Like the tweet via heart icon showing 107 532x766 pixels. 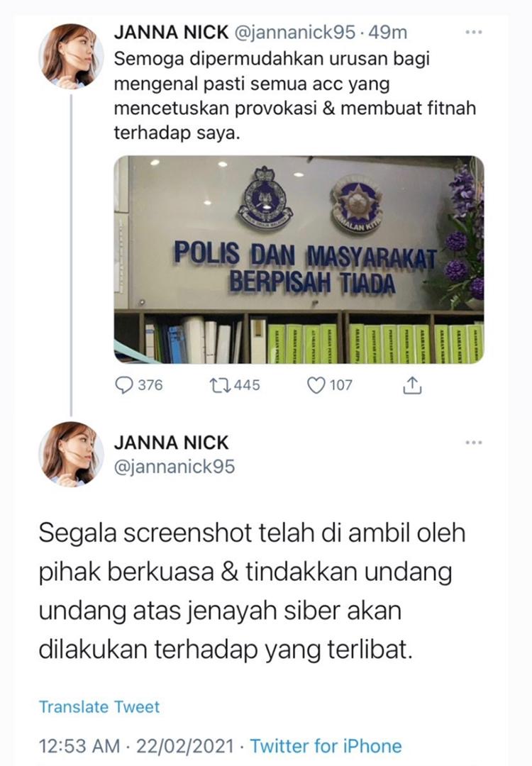[x=316, y=385]
